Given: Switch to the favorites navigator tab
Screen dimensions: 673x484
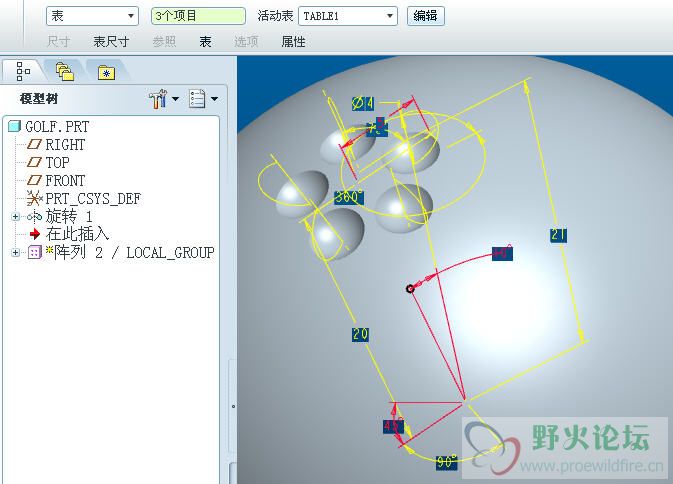Looking at the screenshot, I should (106, 72).
